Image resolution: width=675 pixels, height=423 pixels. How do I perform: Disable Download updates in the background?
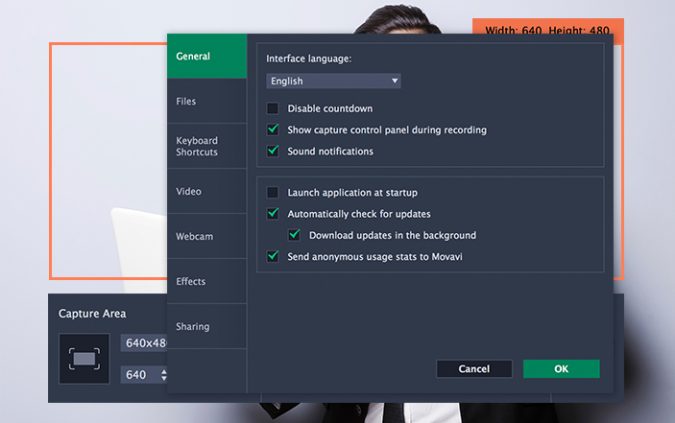click(x=294, y=235)
